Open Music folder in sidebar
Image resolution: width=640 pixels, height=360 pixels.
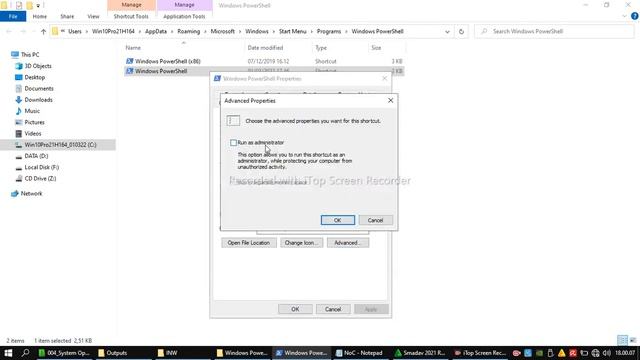coord(32,111)
